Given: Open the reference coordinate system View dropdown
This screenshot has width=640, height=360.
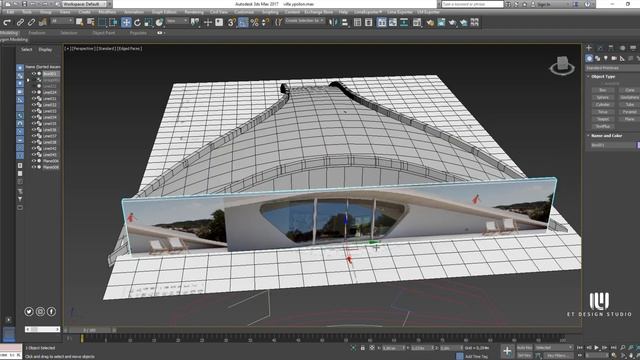Looking at the screenshot, I should [x=177, y=21].
